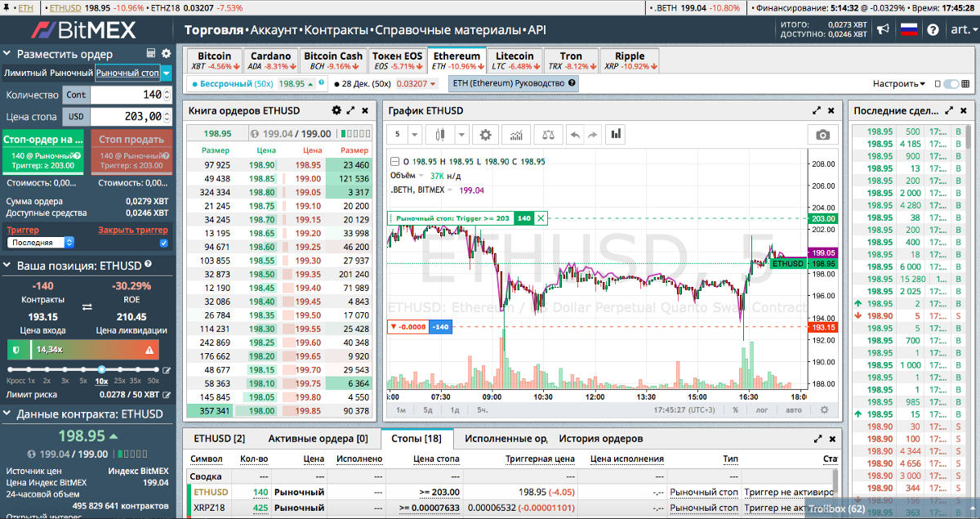The height and width of the screenshot is (519, 980).
Task: Click Цена стопа input field
Action: point(131,117)
